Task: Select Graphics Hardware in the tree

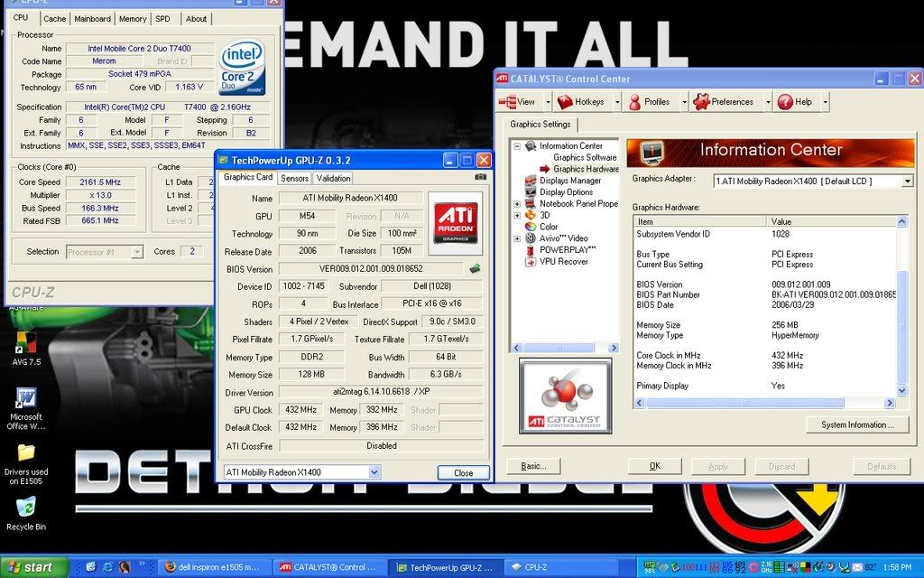Action: pyautogui.click(x=586, y=169)
